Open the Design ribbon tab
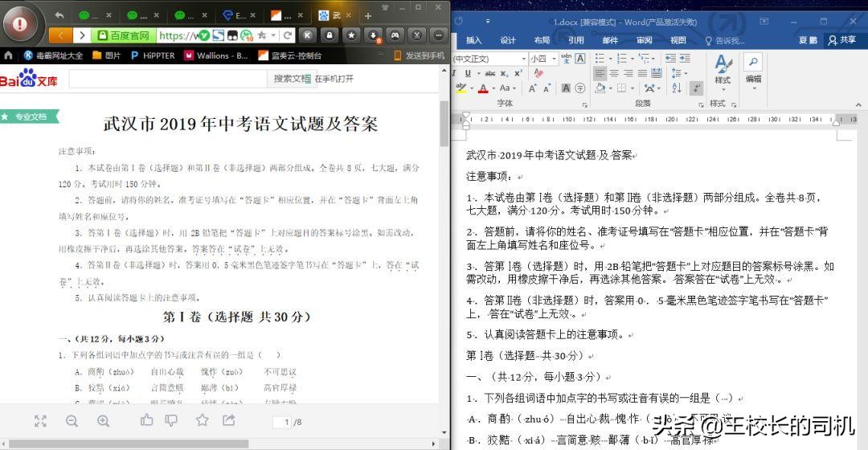 [x=508, y=40]
